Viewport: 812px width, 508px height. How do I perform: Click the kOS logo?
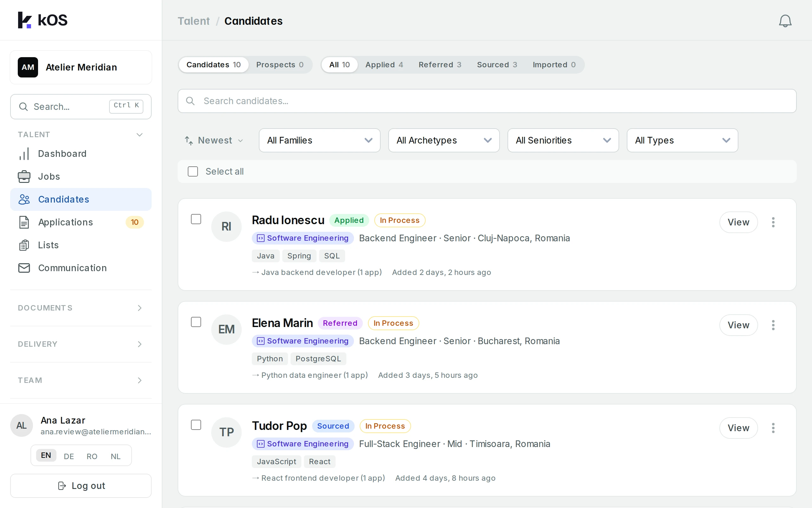tap(43, 20)
